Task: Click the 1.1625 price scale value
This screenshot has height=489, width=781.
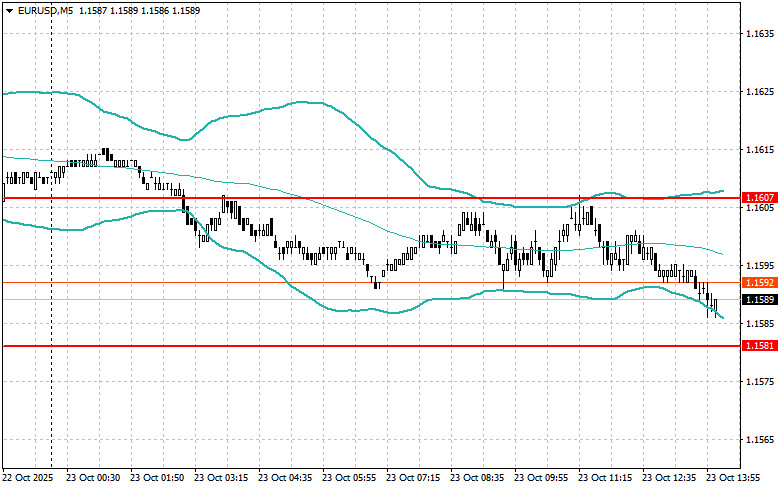Action: point(760,92)
